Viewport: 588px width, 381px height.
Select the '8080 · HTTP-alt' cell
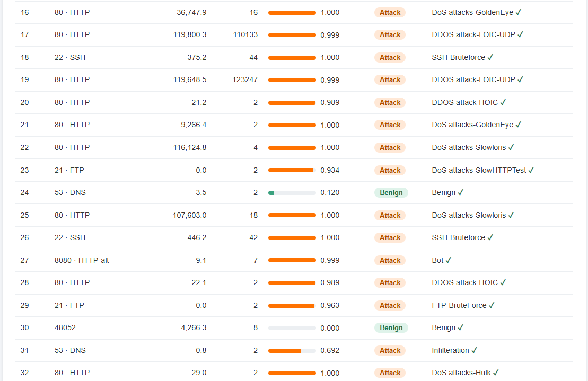(x=82, y=260)
